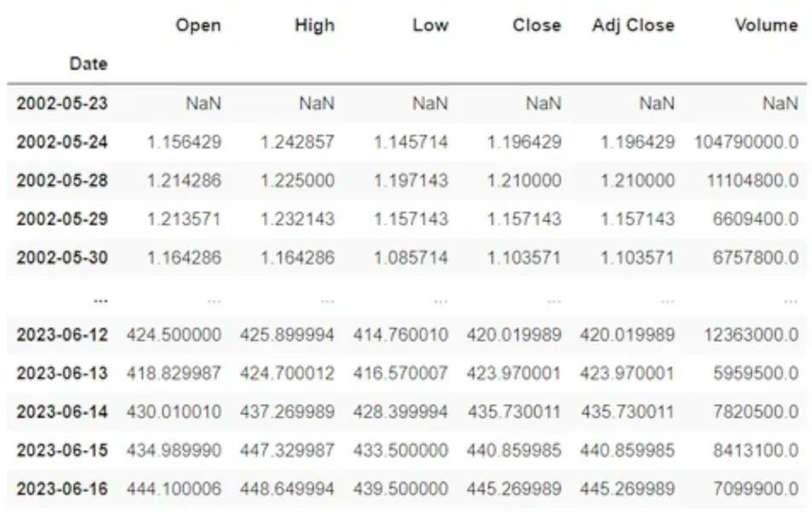812x512 pixels.
Task: Click the ellipsis truncated row marker
Action: [x=100, y=300]
